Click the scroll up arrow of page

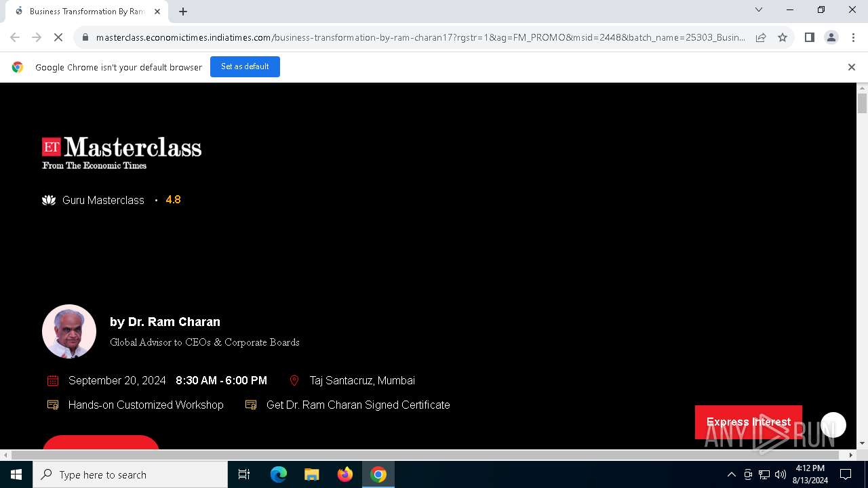coord(863,88)
